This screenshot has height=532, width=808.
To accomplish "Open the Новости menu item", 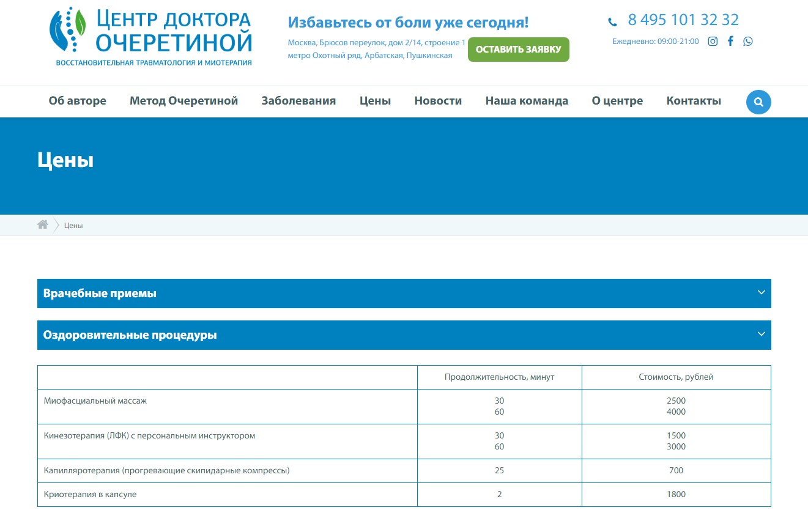I will pos(438,101).
